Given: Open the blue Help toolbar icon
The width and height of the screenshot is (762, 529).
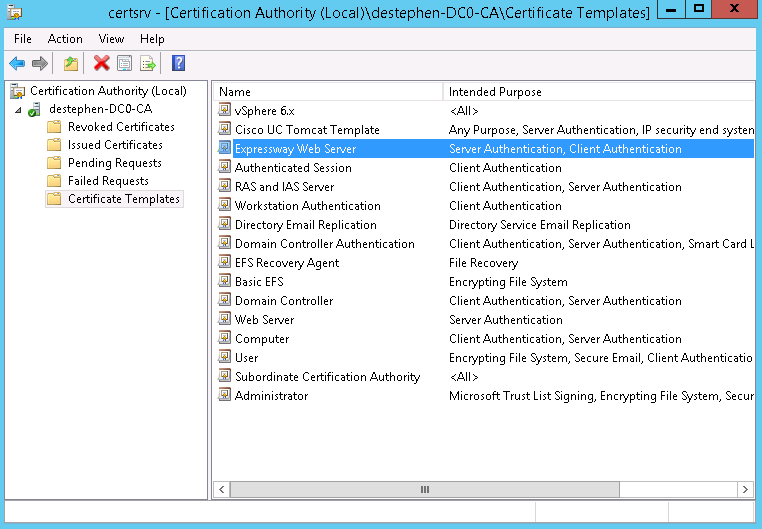Looking at the screenshot, I should (178, 63).
